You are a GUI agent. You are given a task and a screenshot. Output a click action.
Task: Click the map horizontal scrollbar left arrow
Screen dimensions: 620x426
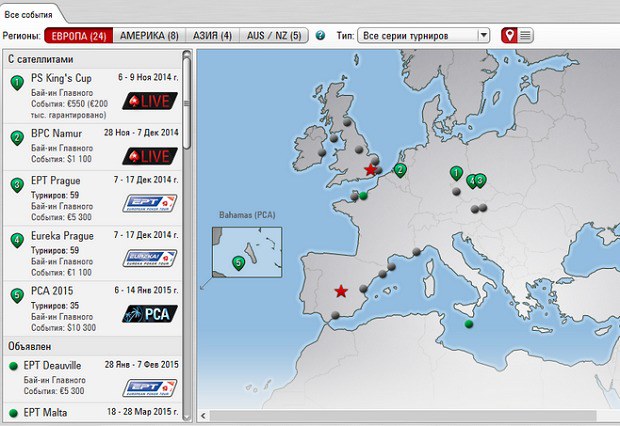(x=203, y=416)
